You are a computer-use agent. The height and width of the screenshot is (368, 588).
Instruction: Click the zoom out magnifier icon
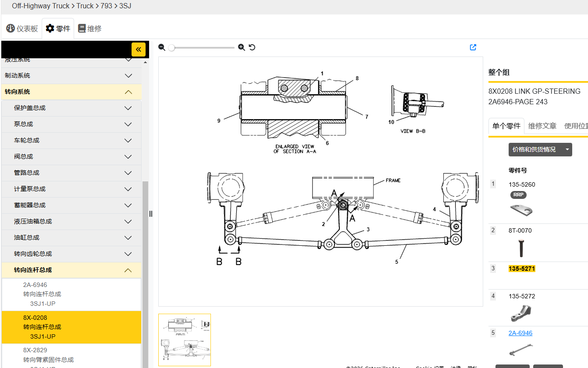point(162,47)
